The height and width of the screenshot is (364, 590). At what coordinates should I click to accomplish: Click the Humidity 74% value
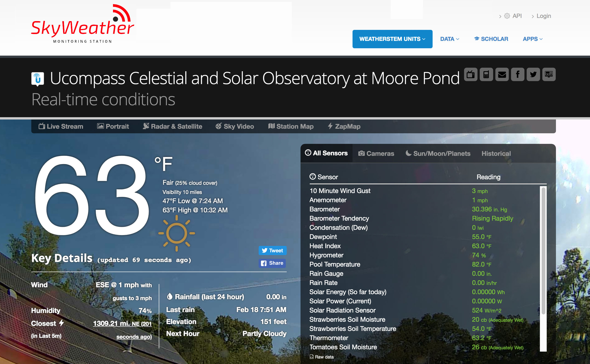(145, 310)
